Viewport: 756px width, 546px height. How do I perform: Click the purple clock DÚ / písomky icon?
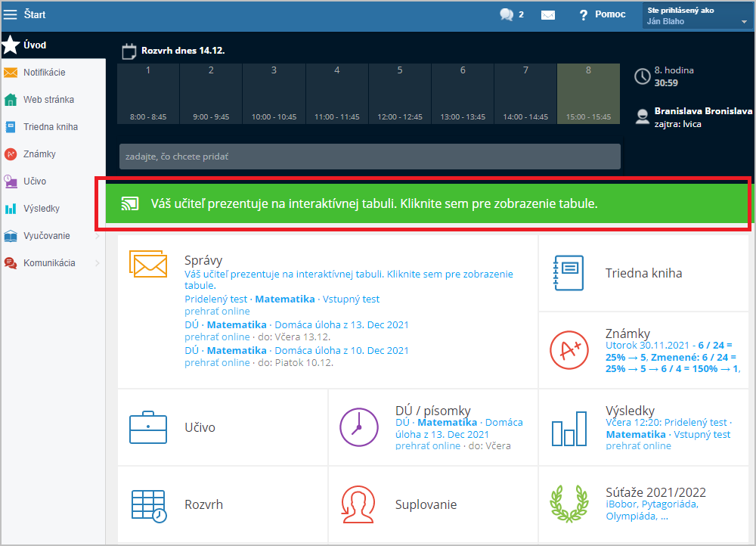358,427
